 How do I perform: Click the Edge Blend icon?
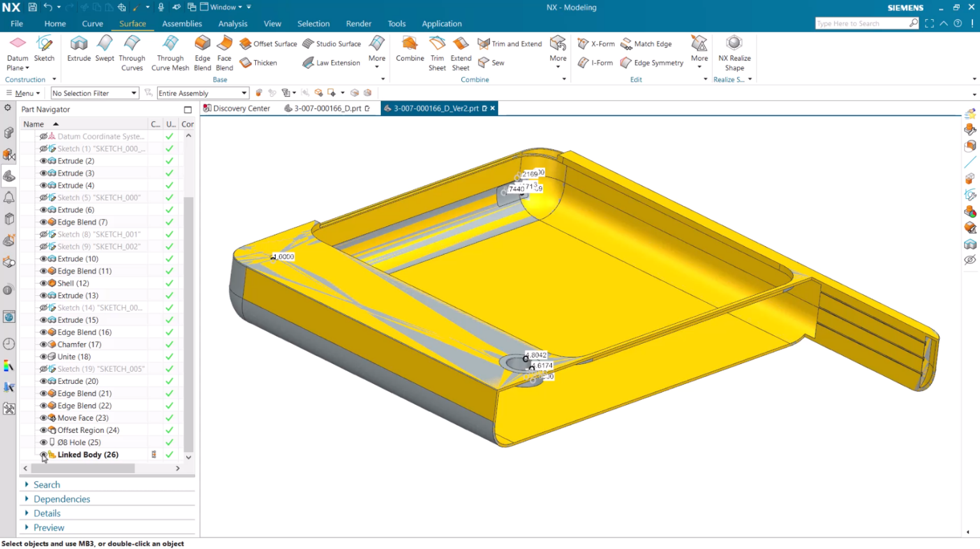tap(202, 52)
